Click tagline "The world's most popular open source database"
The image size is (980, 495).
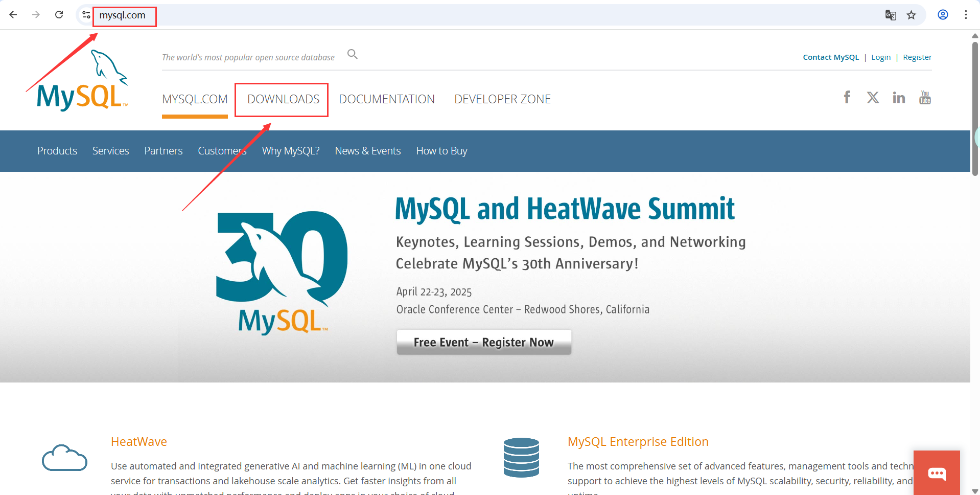[248, 57]
